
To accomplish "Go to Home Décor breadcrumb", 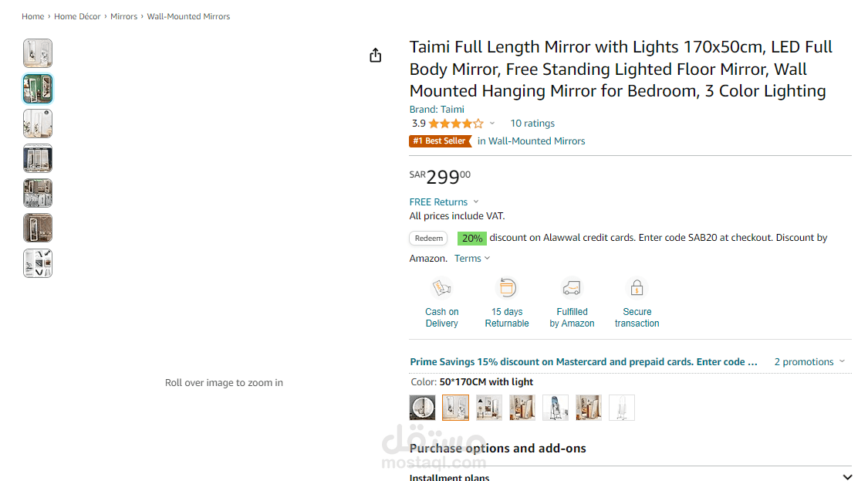I will (77, 17).
